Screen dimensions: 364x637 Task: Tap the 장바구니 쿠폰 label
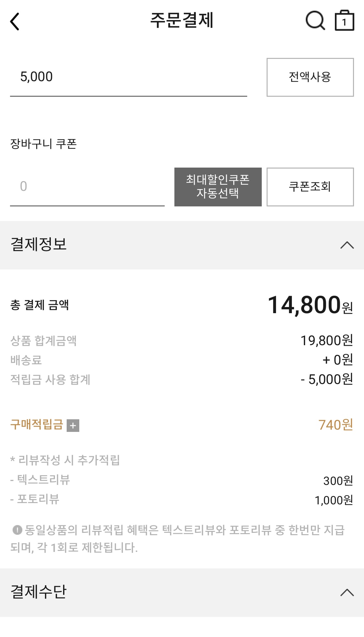[x=43, y=144]
